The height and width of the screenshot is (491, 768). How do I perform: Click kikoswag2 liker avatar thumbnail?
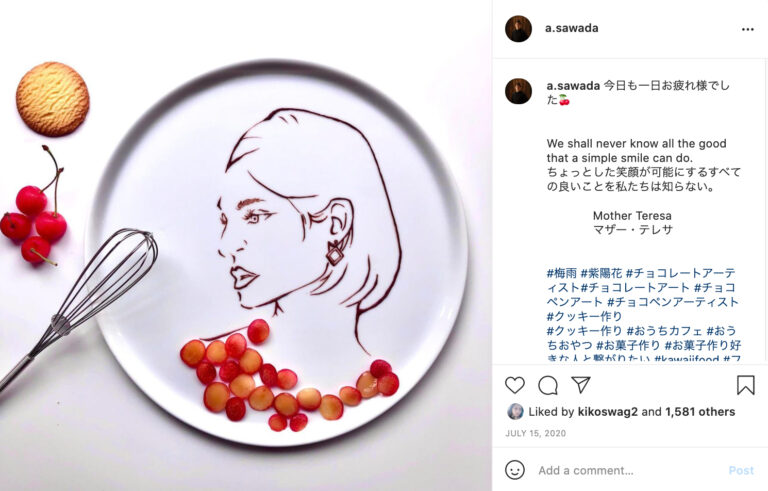pyautogui.click(x=515, y=412)
